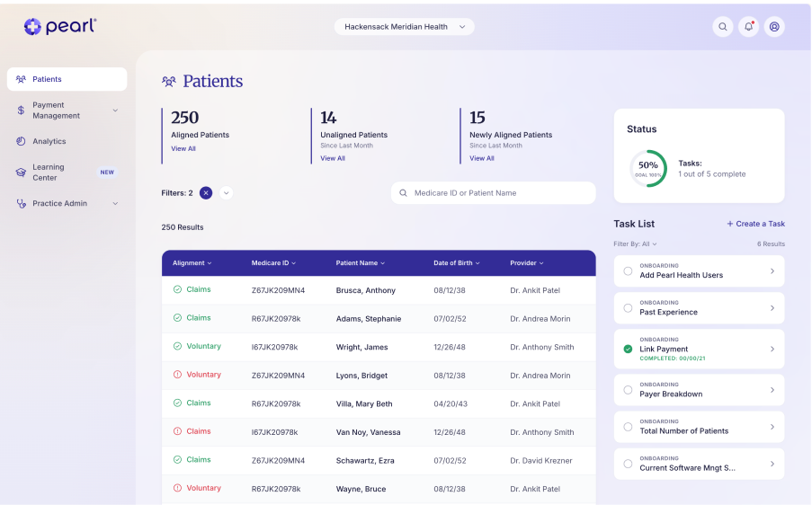Select Patients in the sidebar menu
This screenshot has height=505, width=812.
(67, 79)
